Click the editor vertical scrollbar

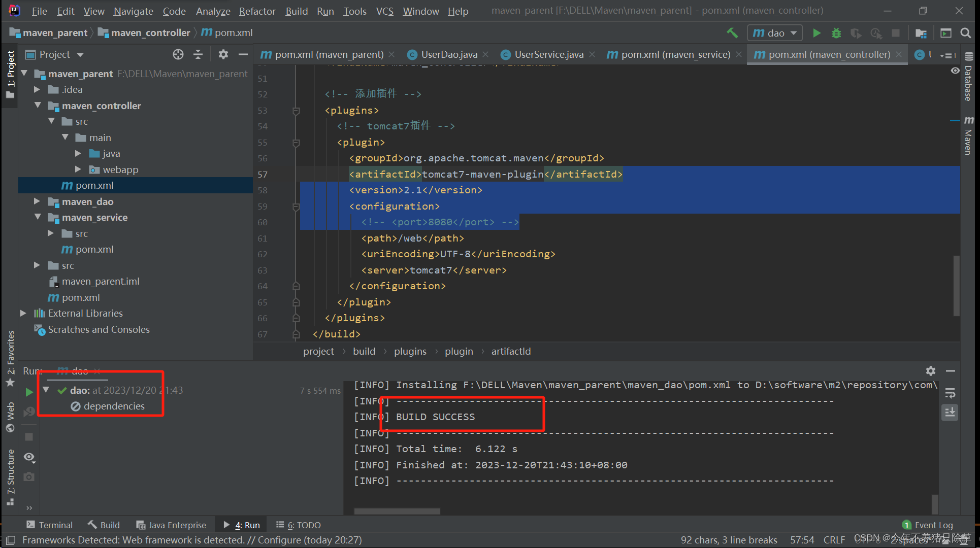957,285
